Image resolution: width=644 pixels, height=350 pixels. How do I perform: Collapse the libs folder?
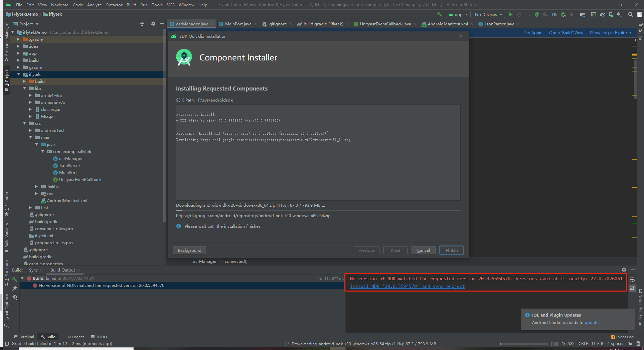point(24,89)
